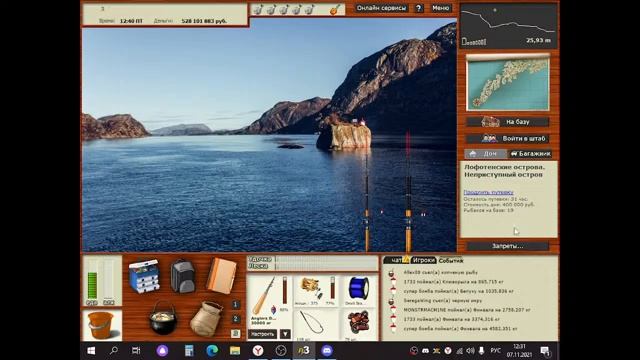Viewport: 640px width, 360px height.
Task: Select the Багажник tab
Action: click(530, 153)
